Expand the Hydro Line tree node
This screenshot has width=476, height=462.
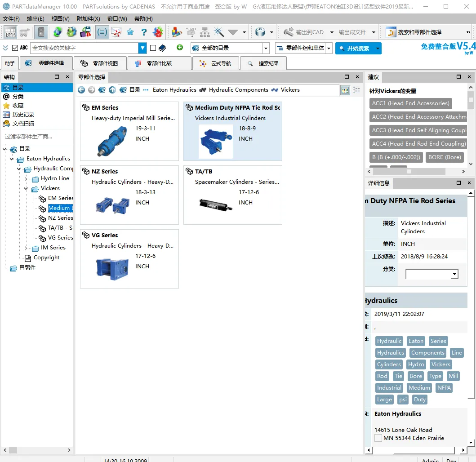click(x=27, y=178)
